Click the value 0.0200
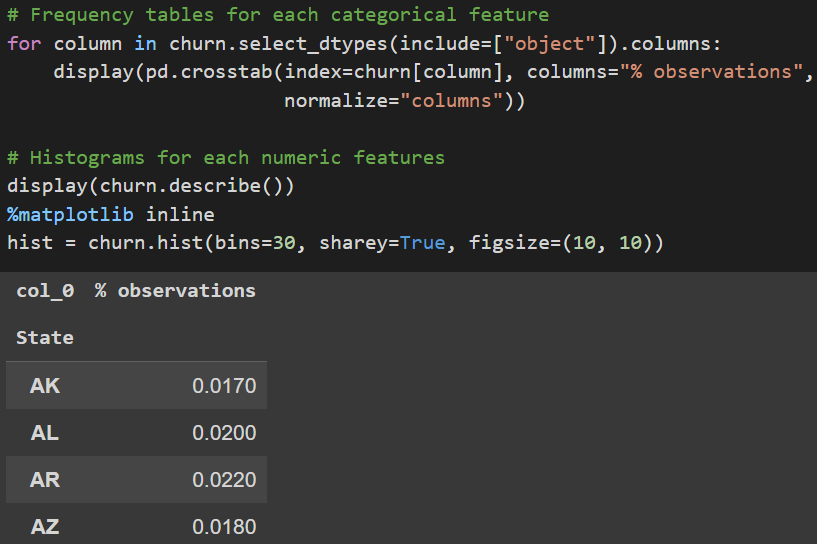The image size is (817, 544). click(224, 432)
